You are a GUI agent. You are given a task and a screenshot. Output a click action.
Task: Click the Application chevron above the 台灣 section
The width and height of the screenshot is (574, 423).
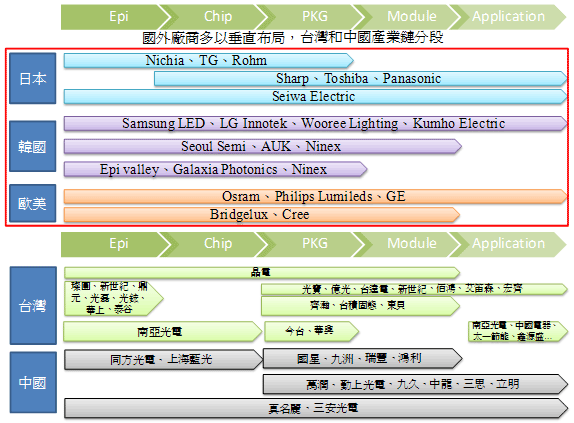point(509,244)
